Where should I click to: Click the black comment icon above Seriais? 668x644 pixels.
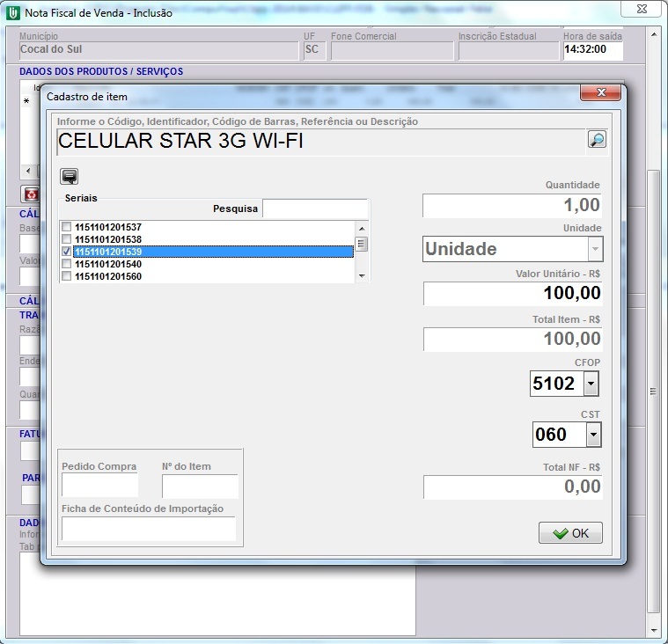(69, 176)
